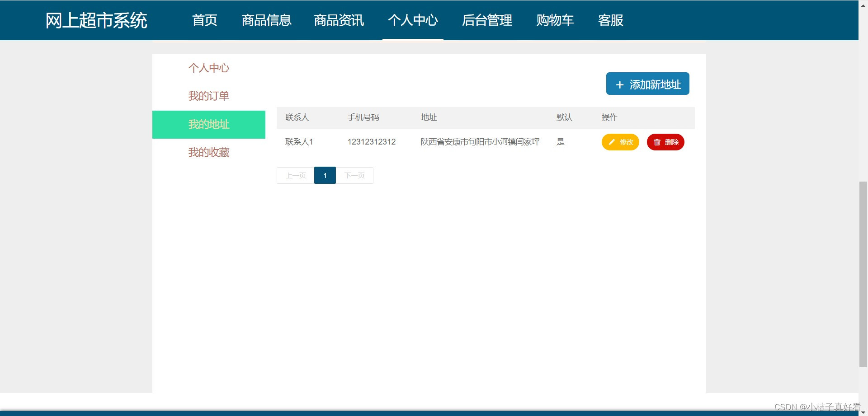868x416 pixels.
Task: Select page 1 in the pagination
Action: [x=325, y=175]
